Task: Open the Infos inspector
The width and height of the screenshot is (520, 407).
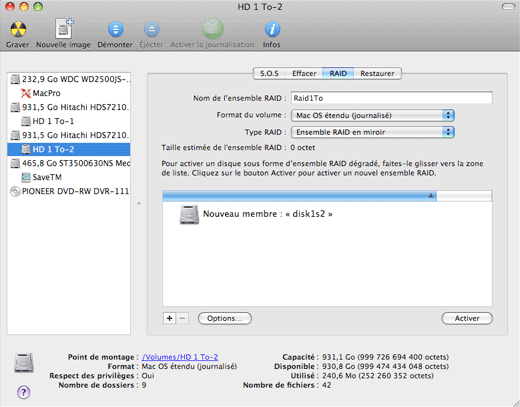Action: pyautogui.click(x=272, y=29)
